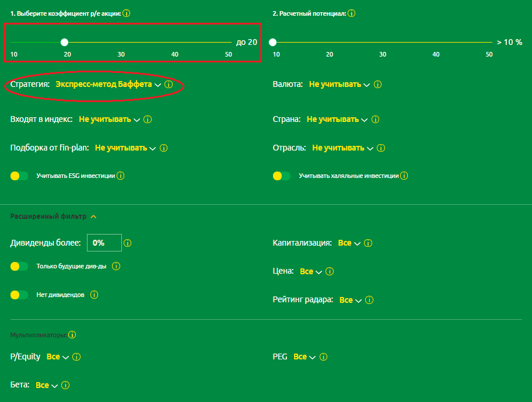Open the Стратегия Экспресс-метод Баффета dropdown
This screenshot has height=402, width=532.
[x=108, y=85]
